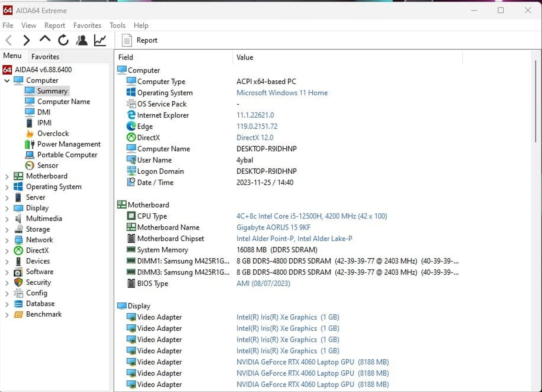Expand the Multimedia tree node
The height and width of the screenshot is (392, 542).
[7, 219]
